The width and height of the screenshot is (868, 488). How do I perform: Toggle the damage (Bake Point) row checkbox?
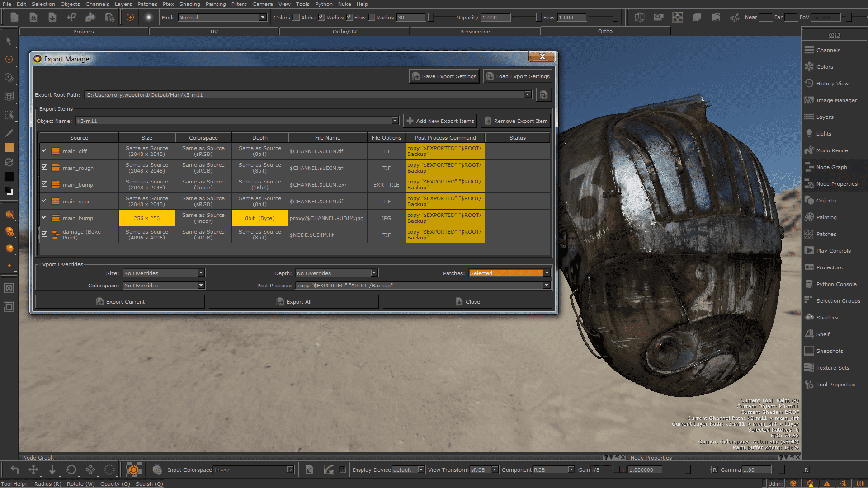click(x=44, y=235)
